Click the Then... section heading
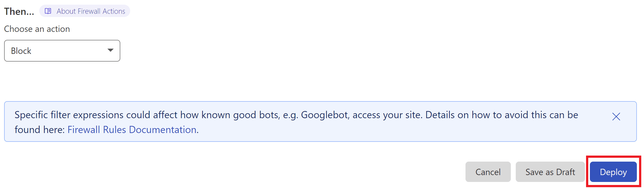 pyautogui.click(x=19, y=11)
